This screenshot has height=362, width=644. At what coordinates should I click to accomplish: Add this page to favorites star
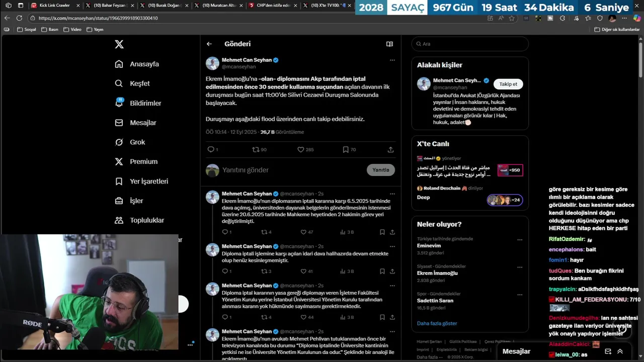pyautogui.click(x=512, y=18)
